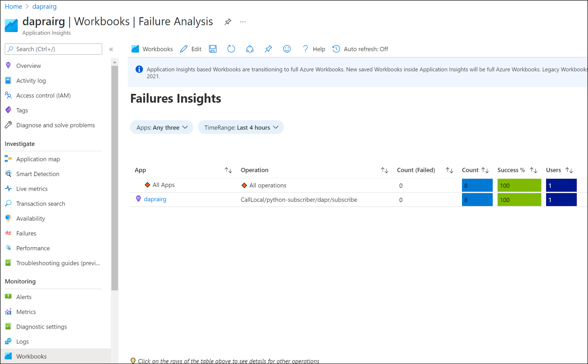The height and width of the screenshot is (364, 588).
Task: Click in the Search (Ctrl+/) box
Action: point(53,49)
